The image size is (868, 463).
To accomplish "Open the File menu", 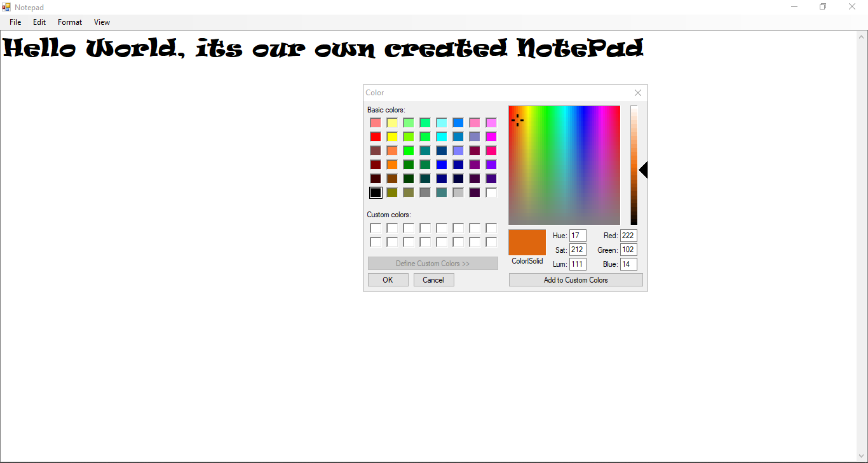I will [x=15, y=22].
